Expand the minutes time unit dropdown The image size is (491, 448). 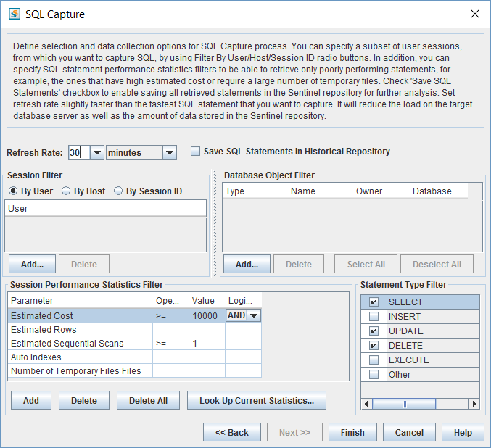(x=169, y=152)
